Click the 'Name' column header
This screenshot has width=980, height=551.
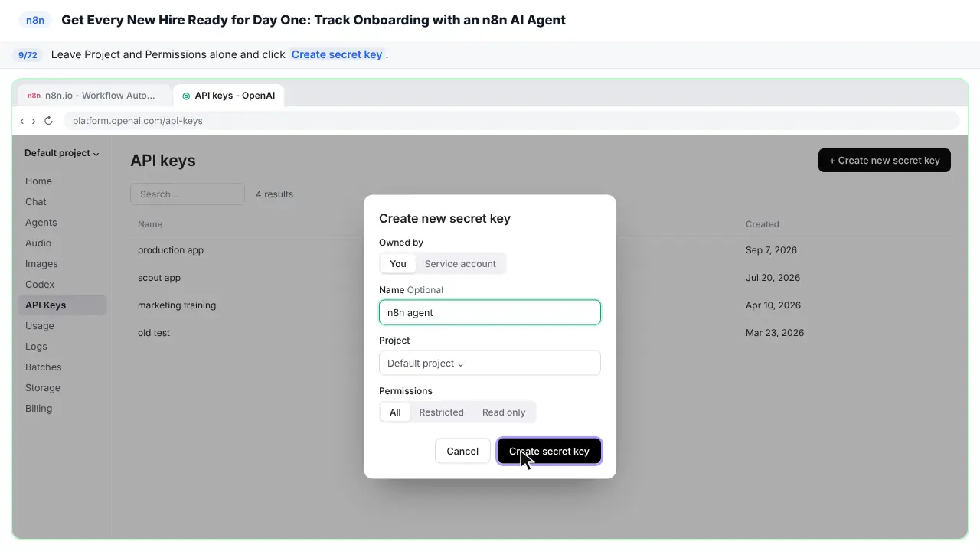click(x=150, y=224)
